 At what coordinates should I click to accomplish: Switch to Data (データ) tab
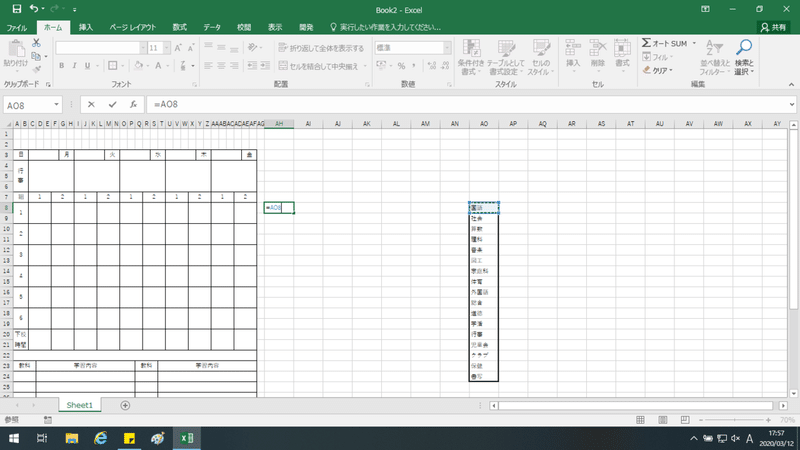pyautogui.click(x=212, y=28)
